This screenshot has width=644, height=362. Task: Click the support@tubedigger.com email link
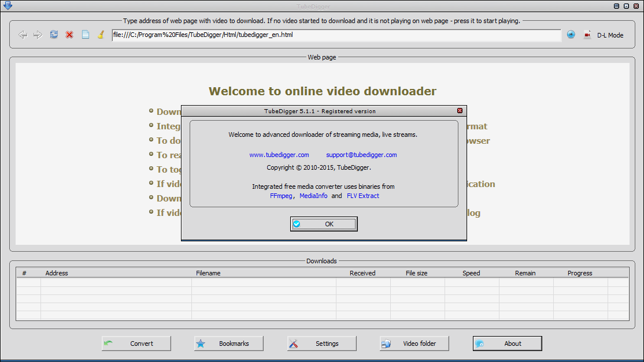coord(361,155)
